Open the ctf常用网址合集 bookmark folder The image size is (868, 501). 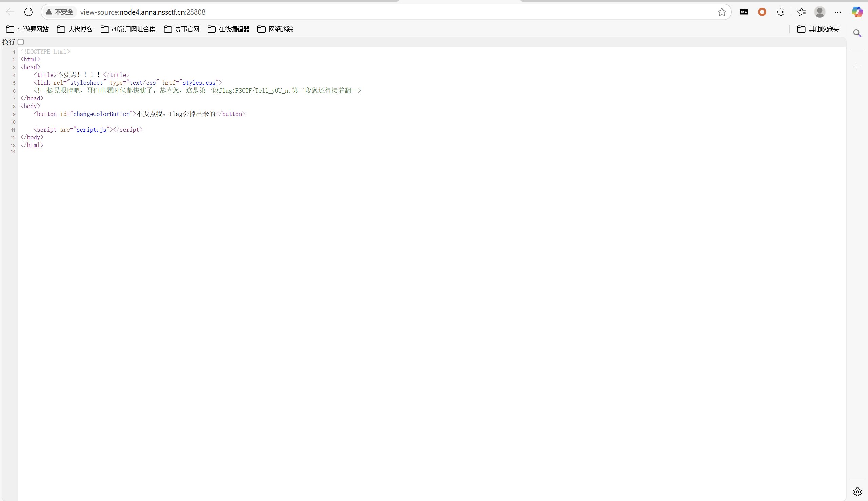click(128, 29)
